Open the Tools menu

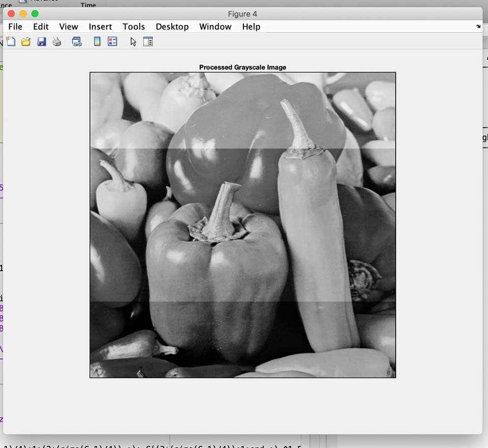click(x=134, y=26)
